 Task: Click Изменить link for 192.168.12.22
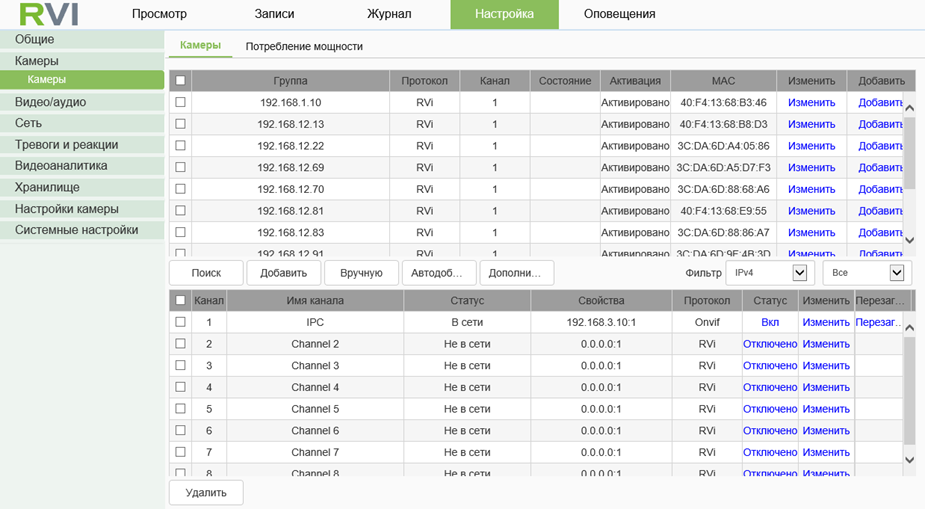[811, 146]
